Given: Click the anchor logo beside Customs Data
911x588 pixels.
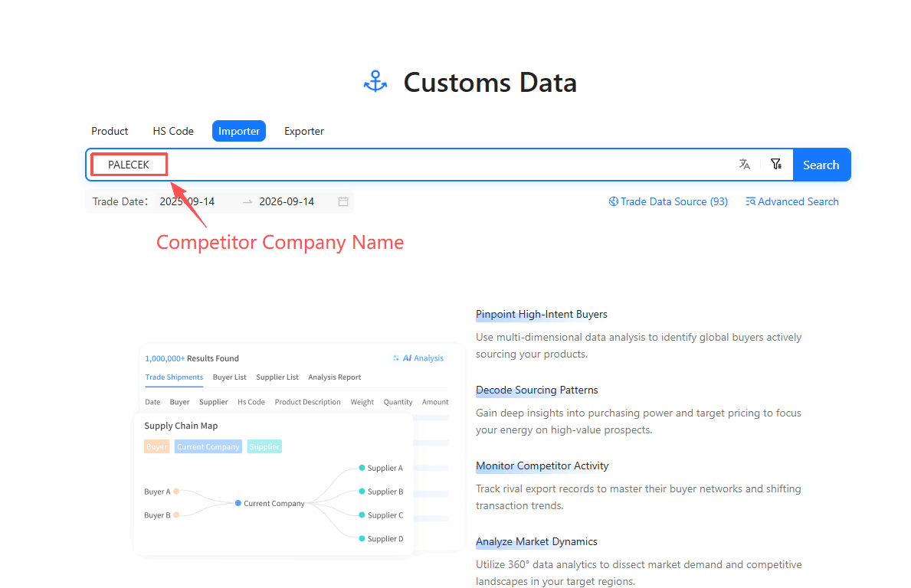Looking at the screenshot, I should tap(375, 81).
